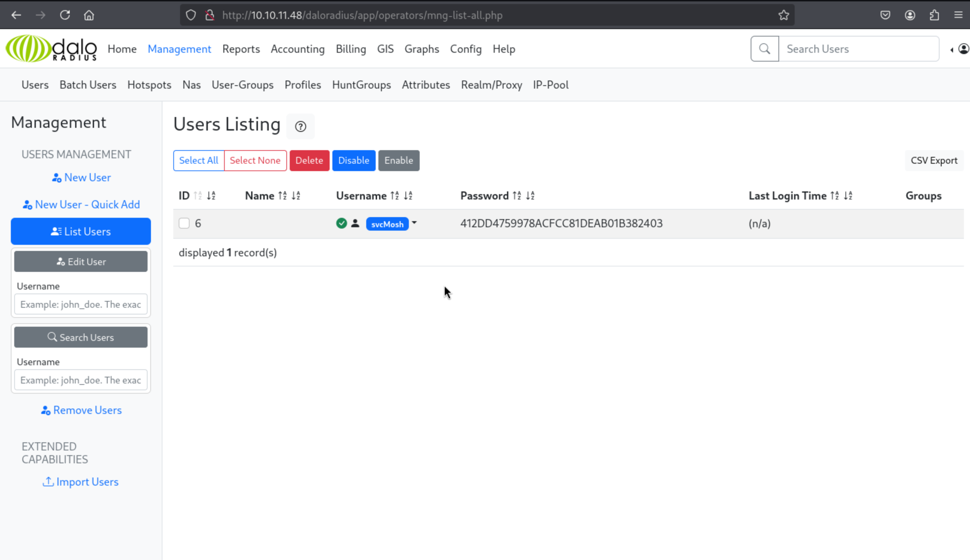This screenshot has width=970, height=560.
Task: Expand svcMosh user dropdown caret
Action: pos(414,223)
